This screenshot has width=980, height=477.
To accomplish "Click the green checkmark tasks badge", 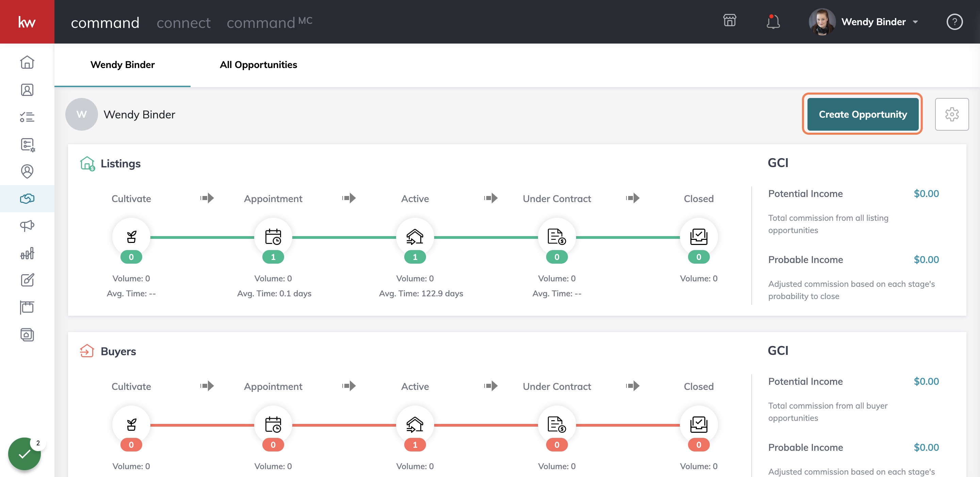I will click(24, 454).
